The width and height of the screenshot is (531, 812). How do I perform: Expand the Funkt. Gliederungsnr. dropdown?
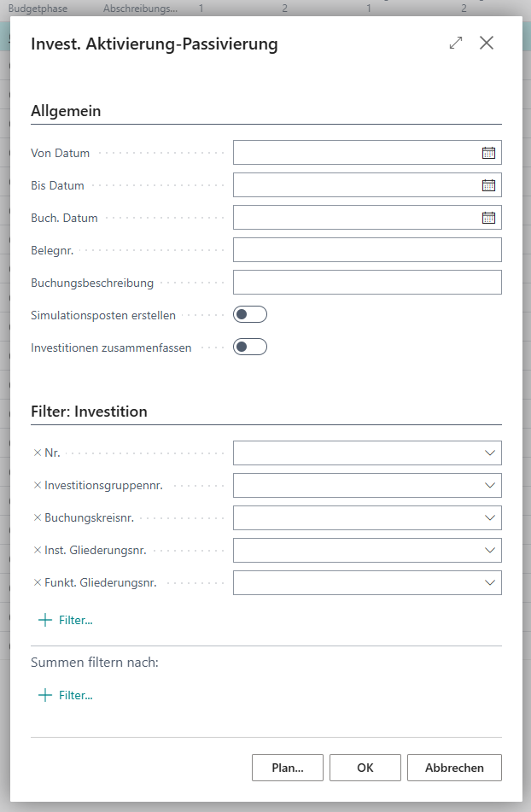[490, 582]
